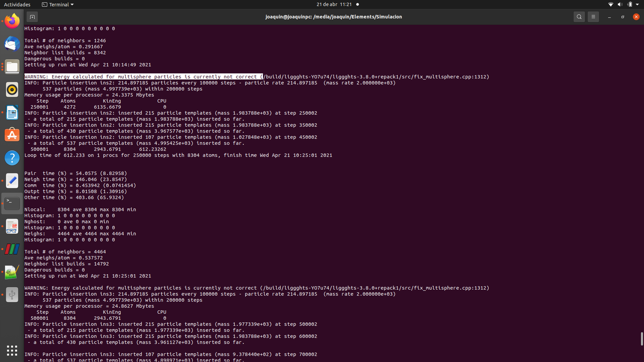Click KinEng value 6135.6679
The image size is (644, 362).
pos(107,107)
